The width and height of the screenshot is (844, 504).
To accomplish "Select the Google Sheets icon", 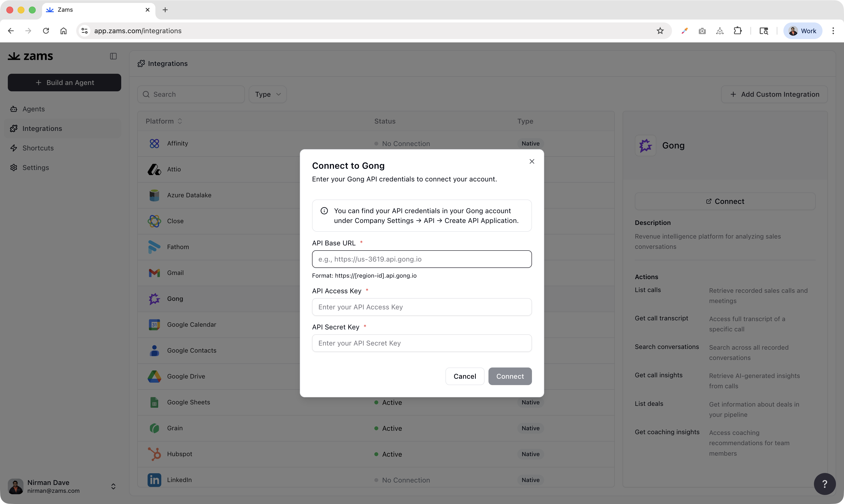I will point(154,402).
